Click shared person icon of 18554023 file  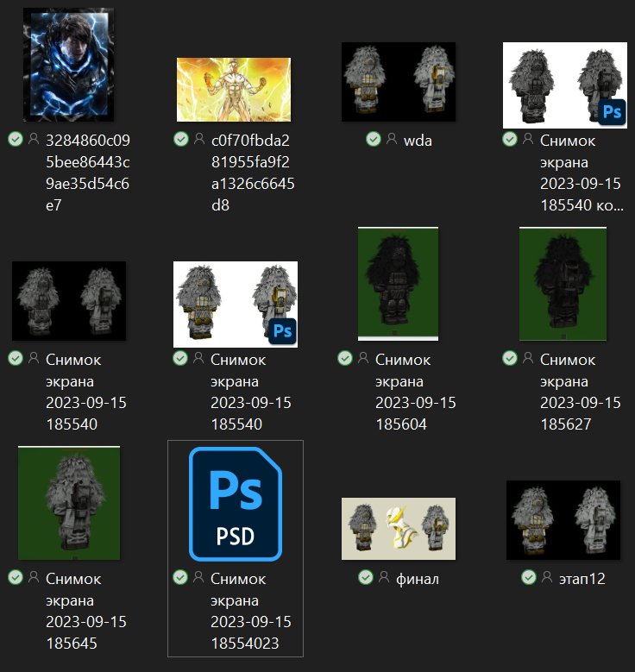point(198,577)
